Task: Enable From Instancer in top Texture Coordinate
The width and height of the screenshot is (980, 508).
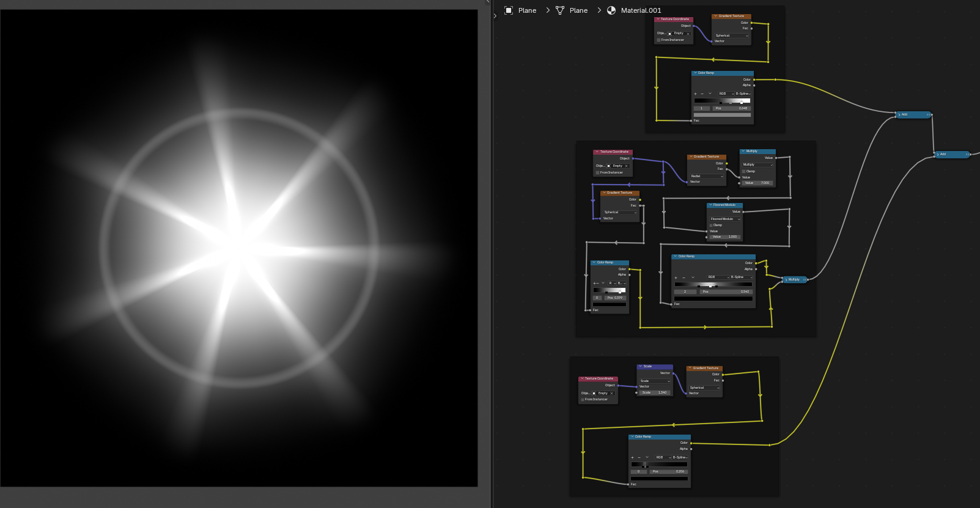Action: (x=659, y=40)
